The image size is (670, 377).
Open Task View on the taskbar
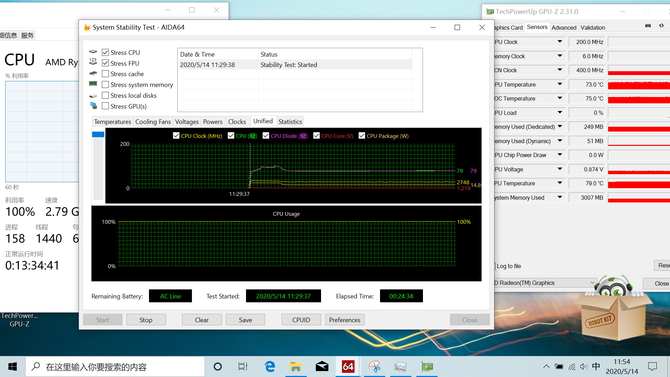click(243, 366)
